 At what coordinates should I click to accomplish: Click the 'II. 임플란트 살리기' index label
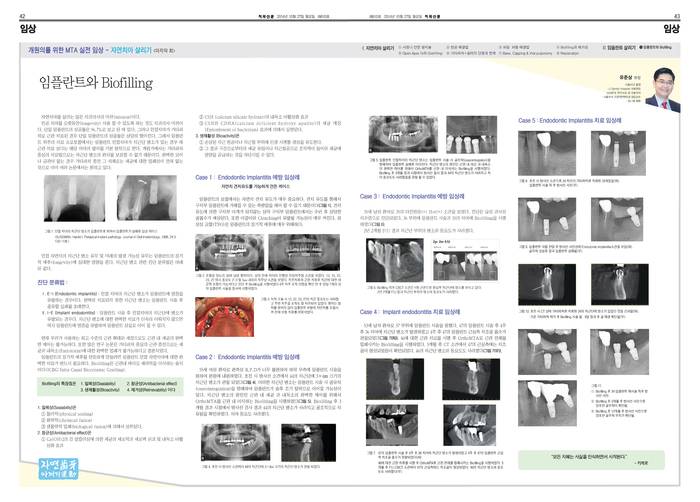tap(618, 47)
